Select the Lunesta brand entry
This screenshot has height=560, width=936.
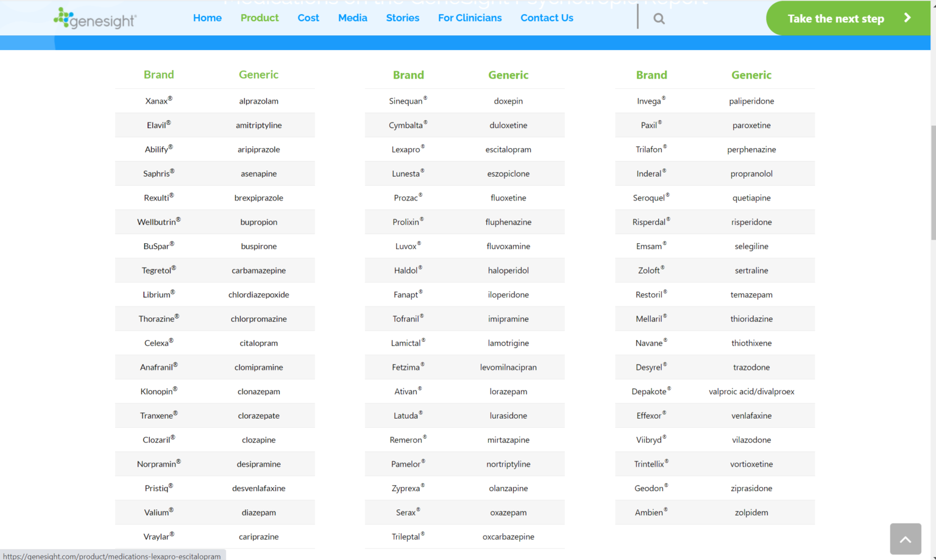pyautogui.click(x=408, y=173)
